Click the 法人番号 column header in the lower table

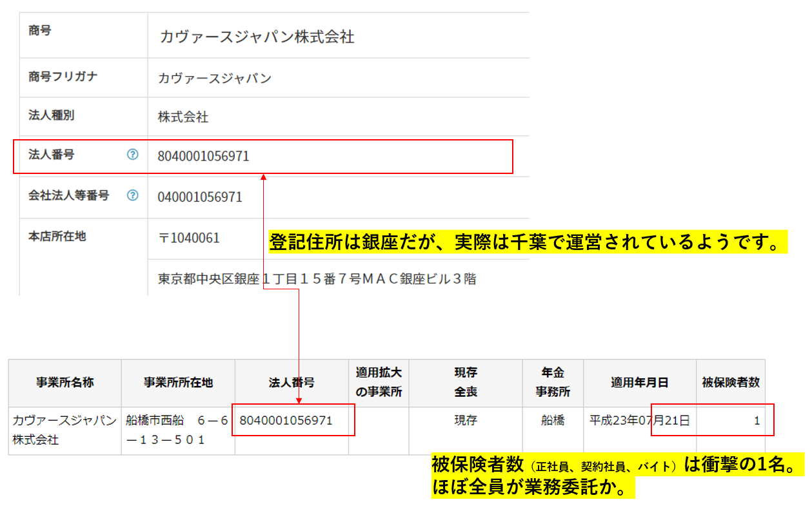click(292, 383)
